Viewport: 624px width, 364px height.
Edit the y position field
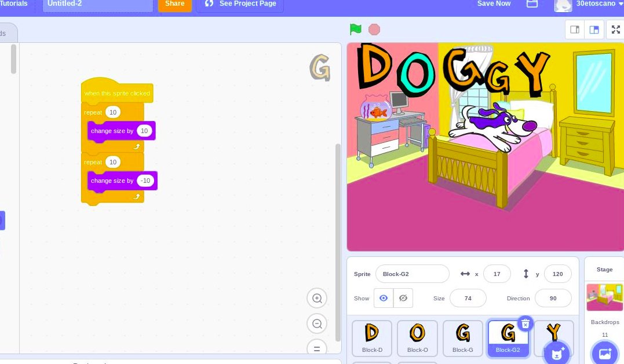pos(557,274)
